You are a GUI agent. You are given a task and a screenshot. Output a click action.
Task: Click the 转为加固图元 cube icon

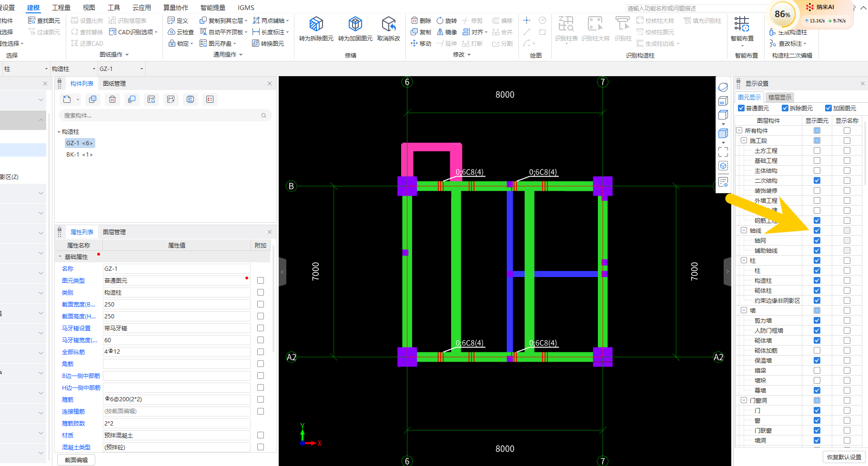[x=355, y=24]
